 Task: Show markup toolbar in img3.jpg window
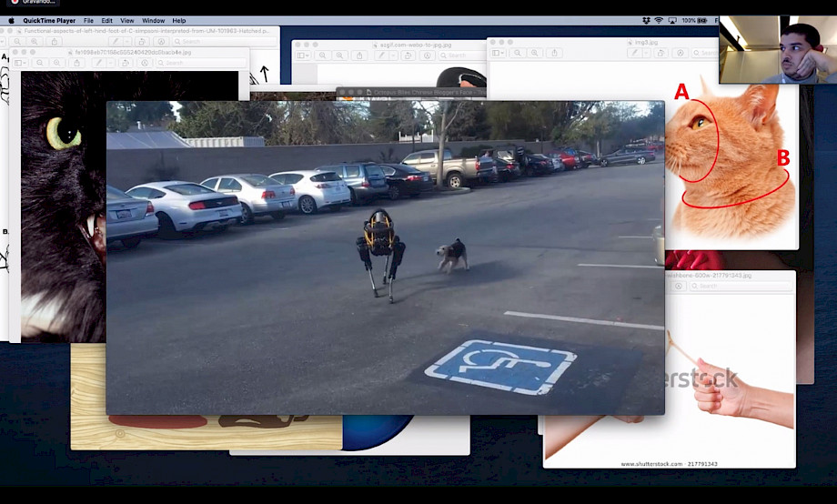click(635, 53)
